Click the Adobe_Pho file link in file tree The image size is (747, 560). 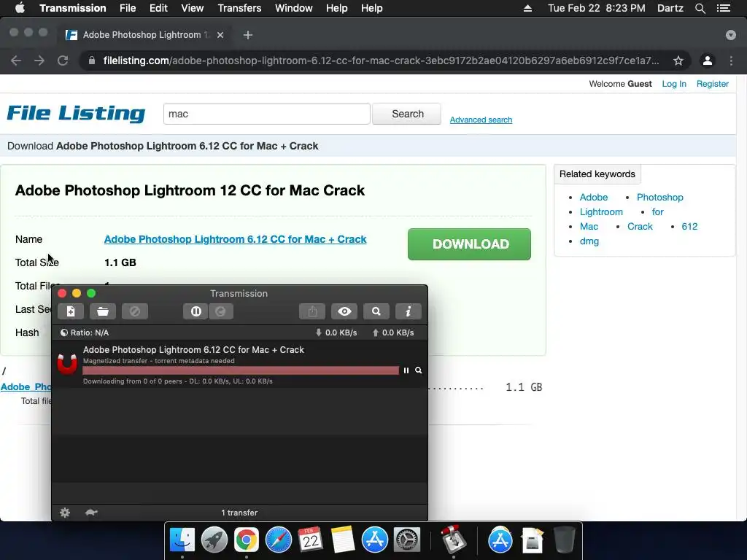pyautogui.click(x=26, y=387)
